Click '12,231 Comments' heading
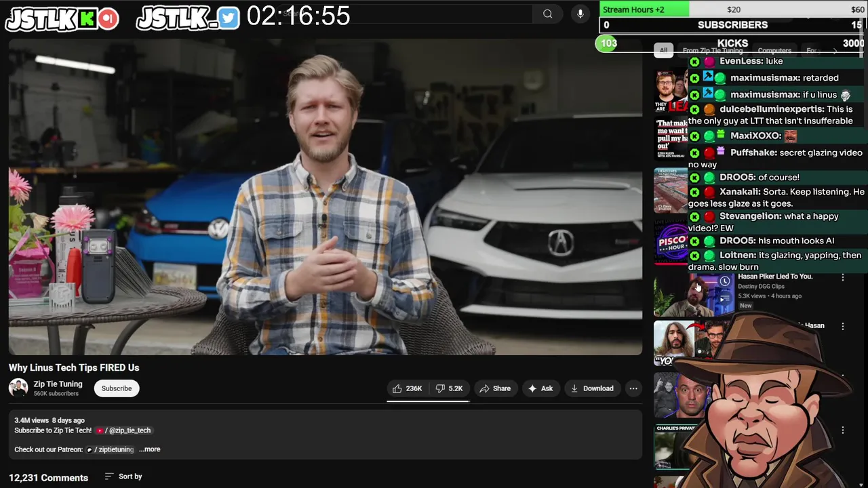 [x=48, y=478]
